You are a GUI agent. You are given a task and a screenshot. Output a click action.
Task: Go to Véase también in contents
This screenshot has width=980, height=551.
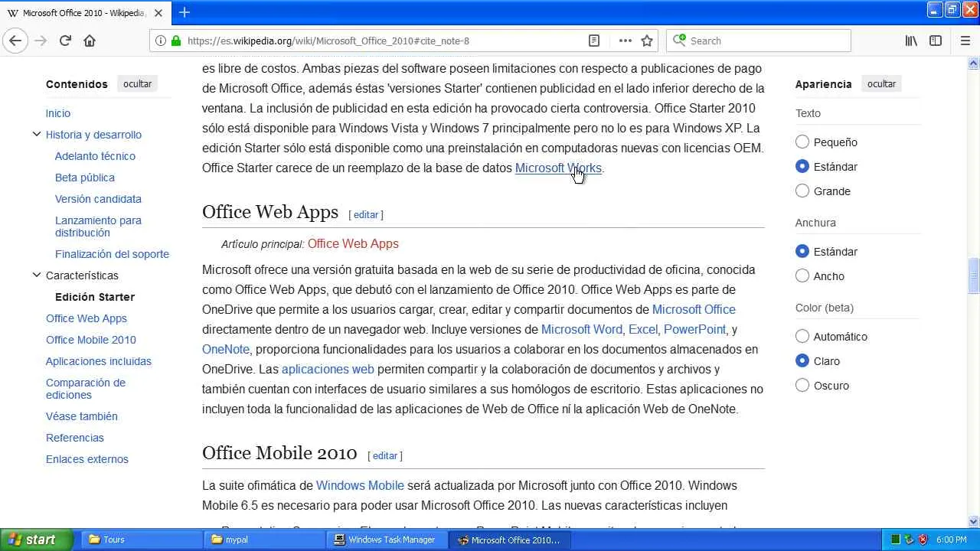[x=82, y=416]
